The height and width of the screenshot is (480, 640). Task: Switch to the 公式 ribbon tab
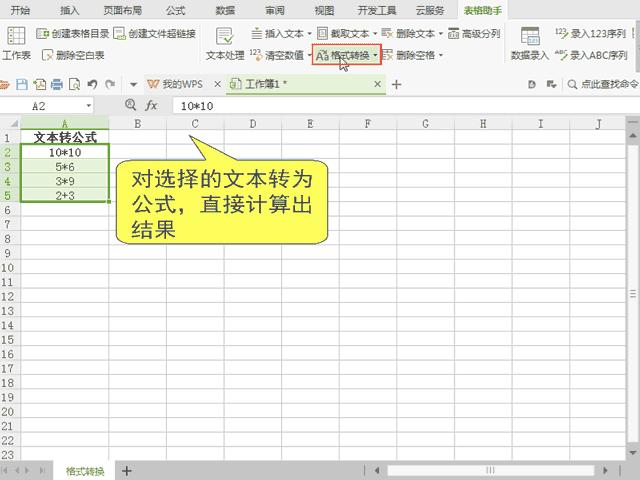(176, 10)
